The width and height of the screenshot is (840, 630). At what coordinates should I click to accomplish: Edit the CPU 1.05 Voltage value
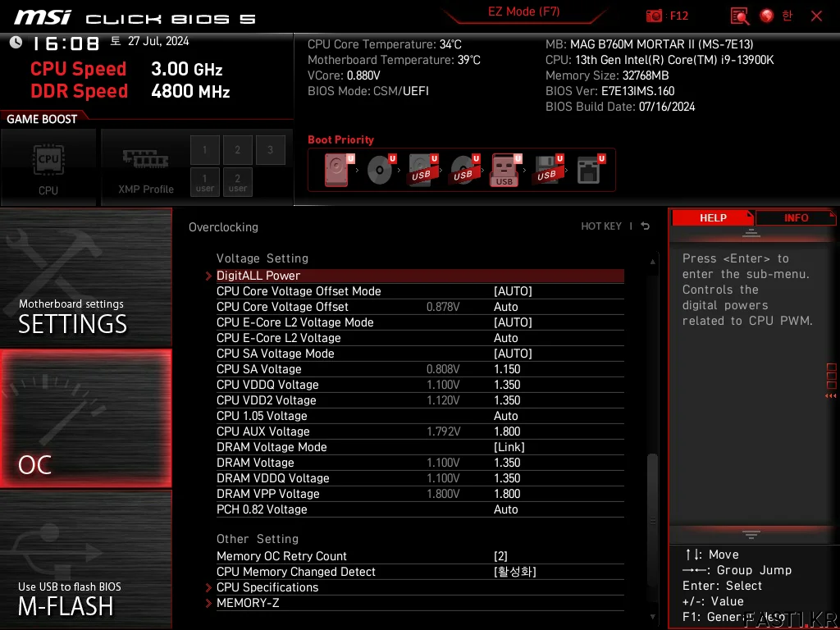(505, 416)
